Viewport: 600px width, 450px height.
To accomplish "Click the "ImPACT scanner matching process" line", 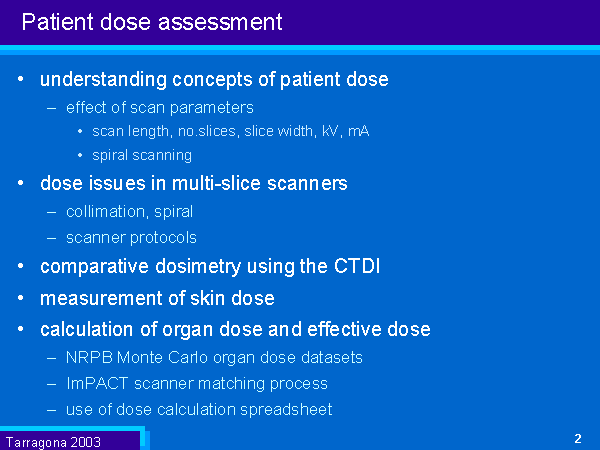I will click(197, 383).
